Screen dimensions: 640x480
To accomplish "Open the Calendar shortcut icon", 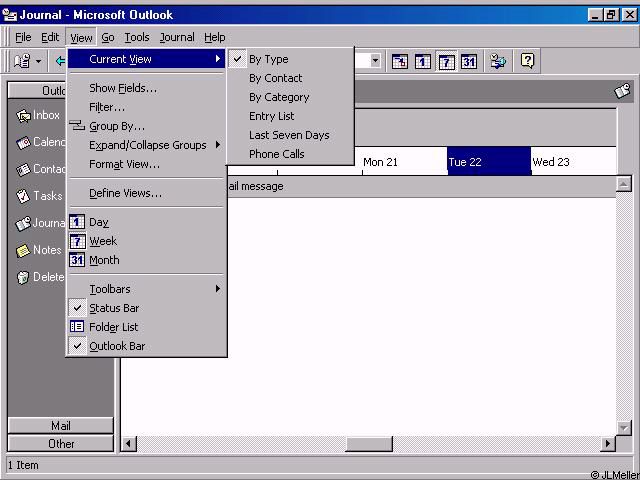I will [x=23, y=143].
